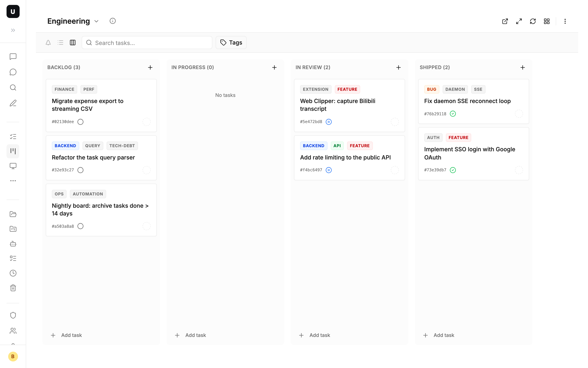Click Add task under In Progress column
This screenshot has height=368, width=588.
190,335
